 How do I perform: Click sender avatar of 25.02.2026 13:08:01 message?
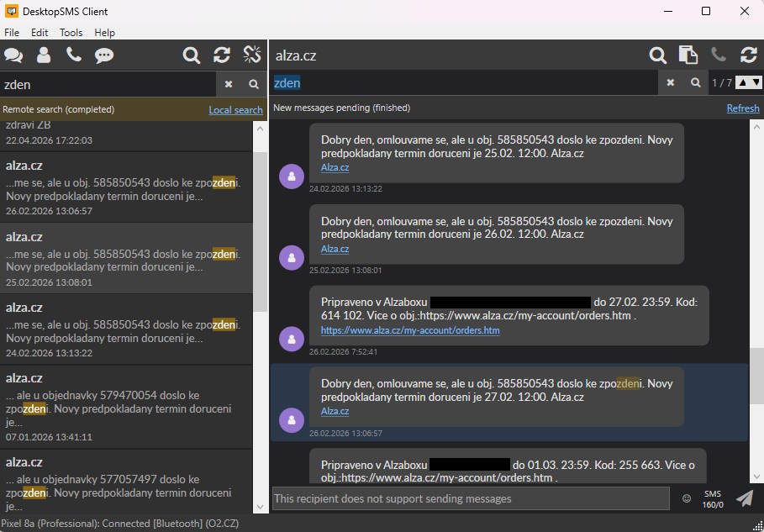[292, 258]
